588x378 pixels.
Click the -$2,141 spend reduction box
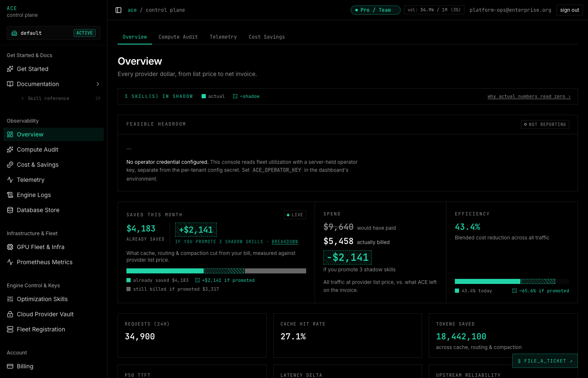[x=347, y=257]
